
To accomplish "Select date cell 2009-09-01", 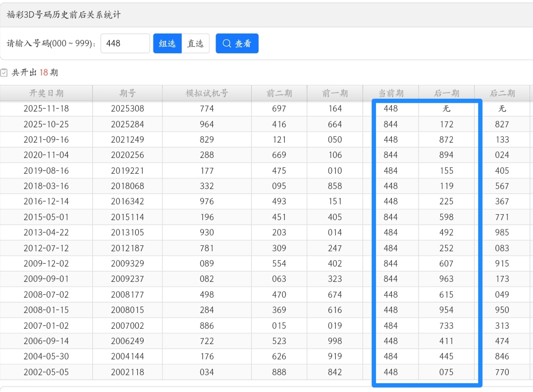I will (46, 279).
